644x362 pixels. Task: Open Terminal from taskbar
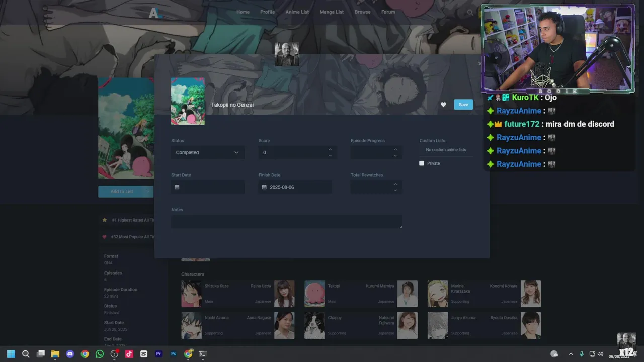tap(203, 354)
